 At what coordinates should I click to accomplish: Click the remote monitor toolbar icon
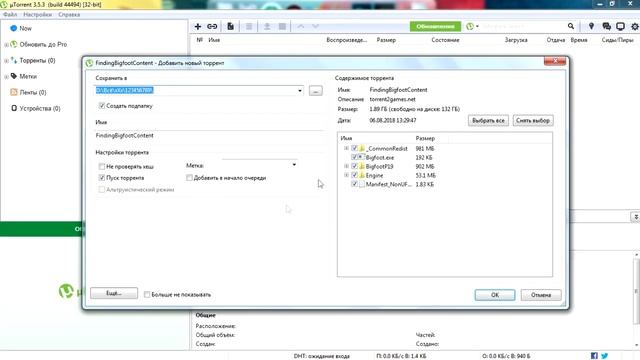pyautogui.click(x=620, y=26)
